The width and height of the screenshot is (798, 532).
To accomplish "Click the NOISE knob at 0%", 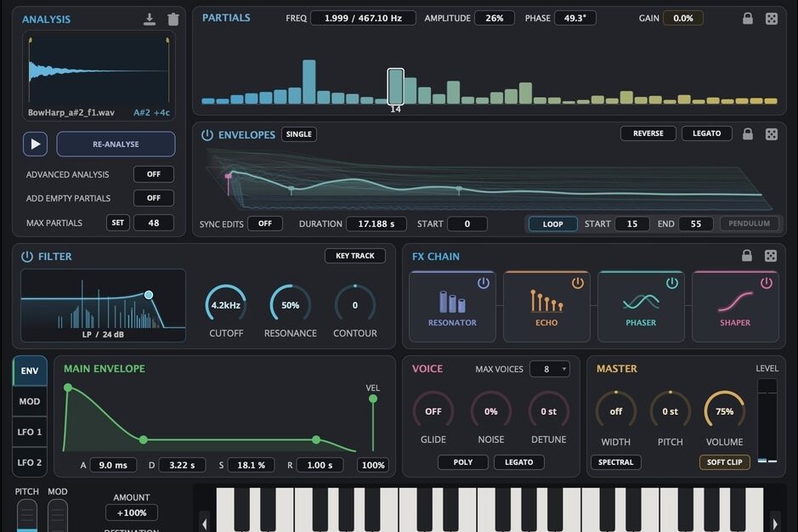I will coord(490,411).
